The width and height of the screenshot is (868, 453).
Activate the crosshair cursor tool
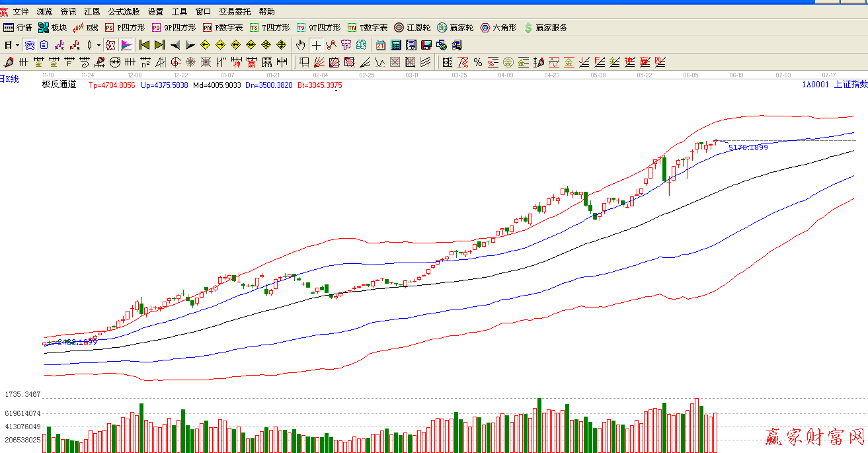[x=316, y=45]
